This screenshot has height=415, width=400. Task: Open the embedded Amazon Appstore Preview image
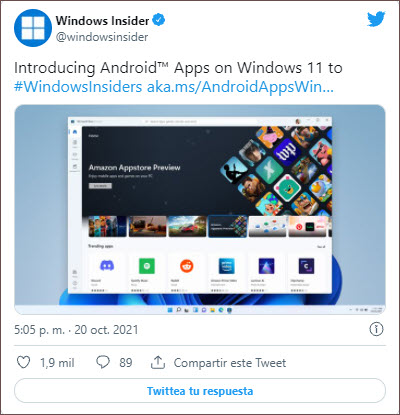coord(200,210)
